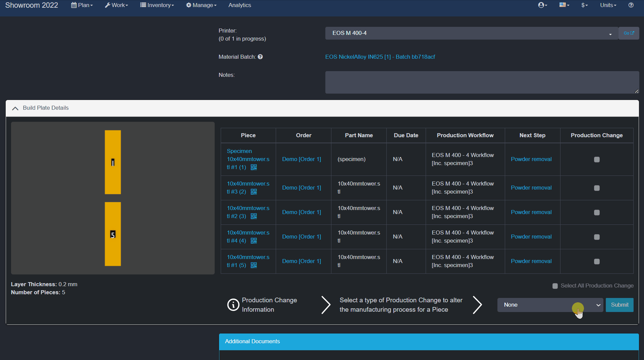The image size is (644, 360).
Task: Open the Work menu
Action: point(116,5)
